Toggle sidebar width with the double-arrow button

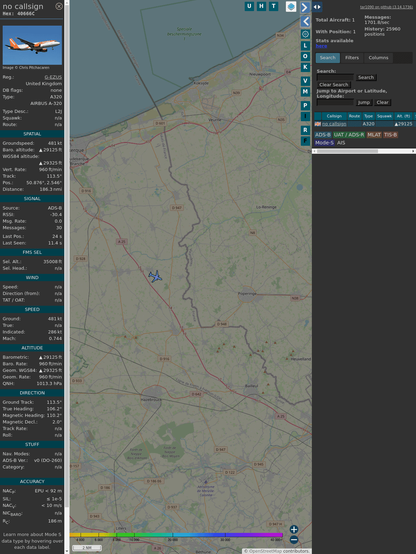click(317, 7)
